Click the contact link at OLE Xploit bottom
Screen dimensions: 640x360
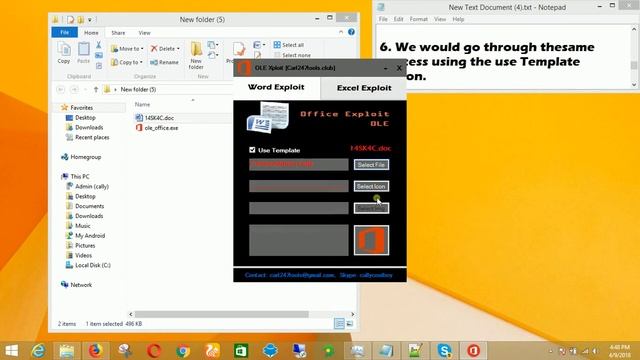[318, 275]
